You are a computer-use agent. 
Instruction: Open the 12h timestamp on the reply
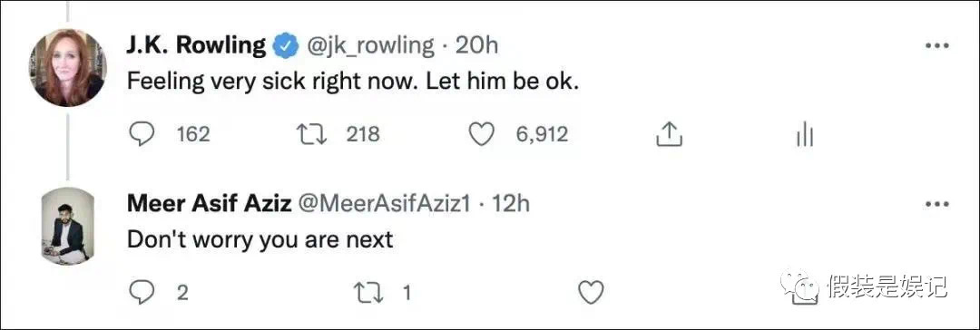tap(510, 204)
